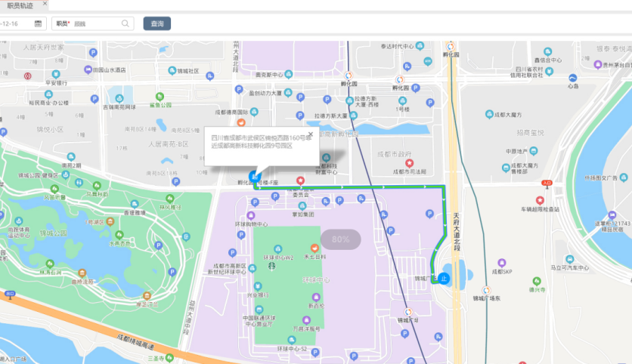
Task: Select the 成都市政府 star marker
Action: 409,163
